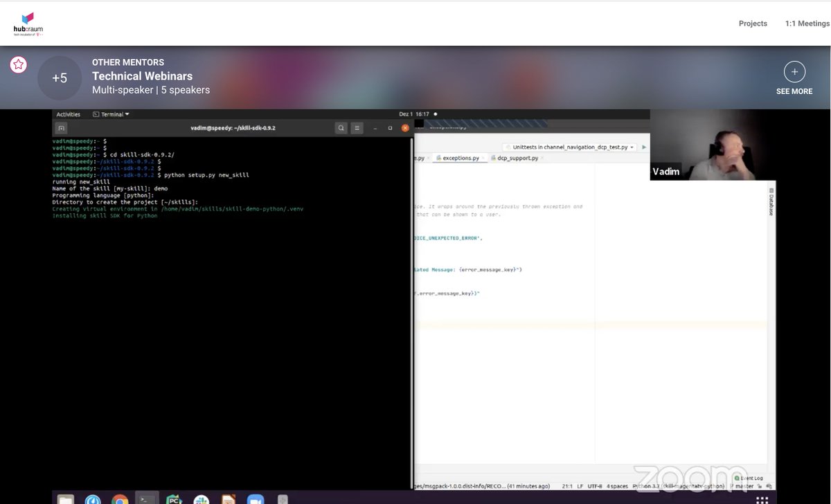
Task: Switch to PyCharm from the dock
Action: coord(174,499)
